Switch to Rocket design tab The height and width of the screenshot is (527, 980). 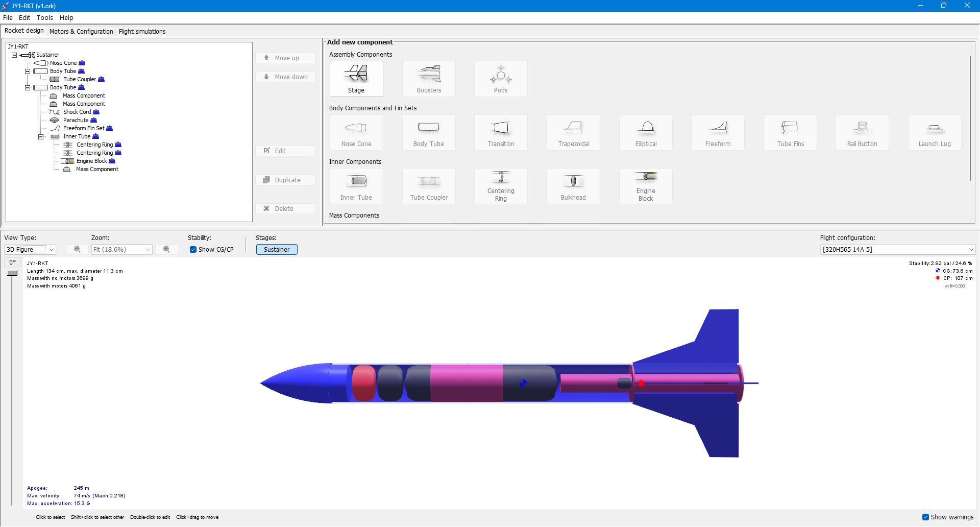24,31
